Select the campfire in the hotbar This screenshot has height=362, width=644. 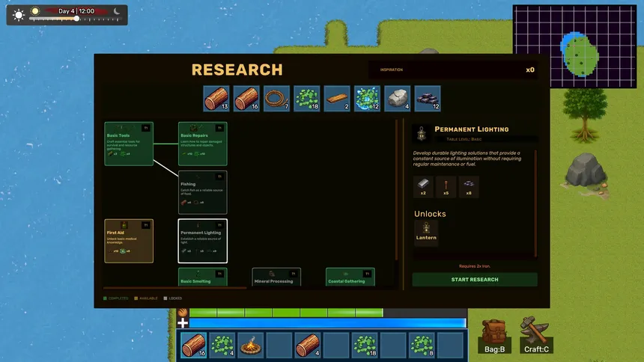(x=251, y=345)
